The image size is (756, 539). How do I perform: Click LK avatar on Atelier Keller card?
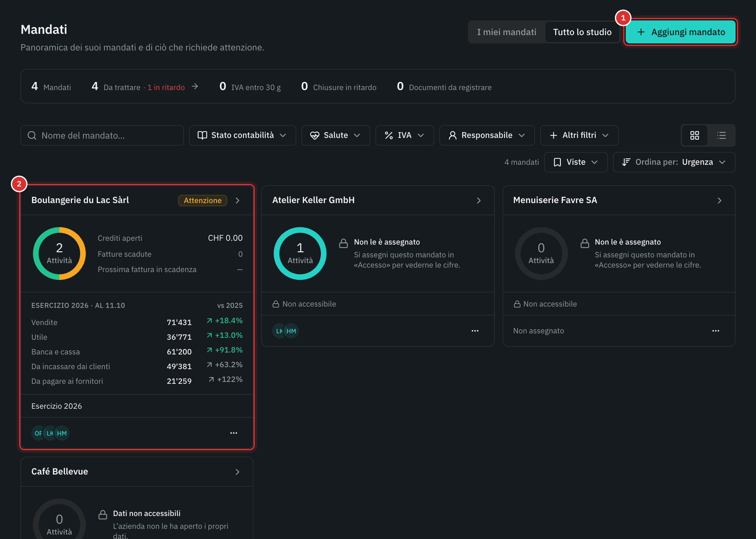pos(279,331)
